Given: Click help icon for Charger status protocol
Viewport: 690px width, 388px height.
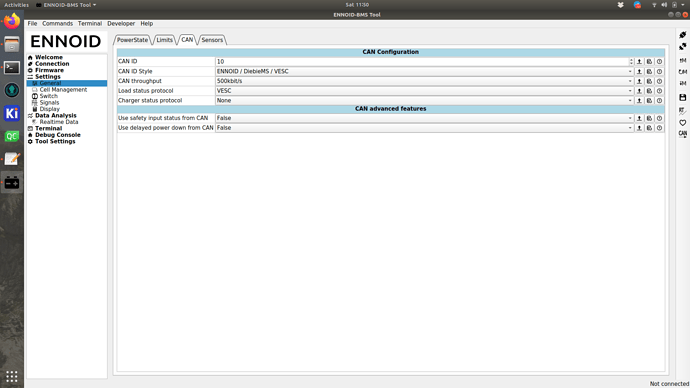Looking at the screenshot, I should 659,100.
